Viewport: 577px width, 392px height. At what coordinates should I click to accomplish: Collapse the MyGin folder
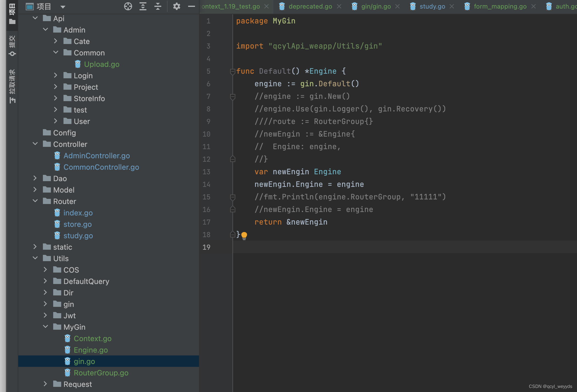pyautogui.click(x=45, y=327)
